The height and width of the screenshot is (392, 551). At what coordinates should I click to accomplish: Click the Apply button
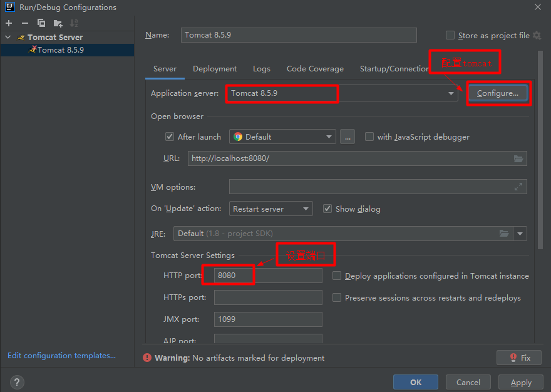pos(521,382)
